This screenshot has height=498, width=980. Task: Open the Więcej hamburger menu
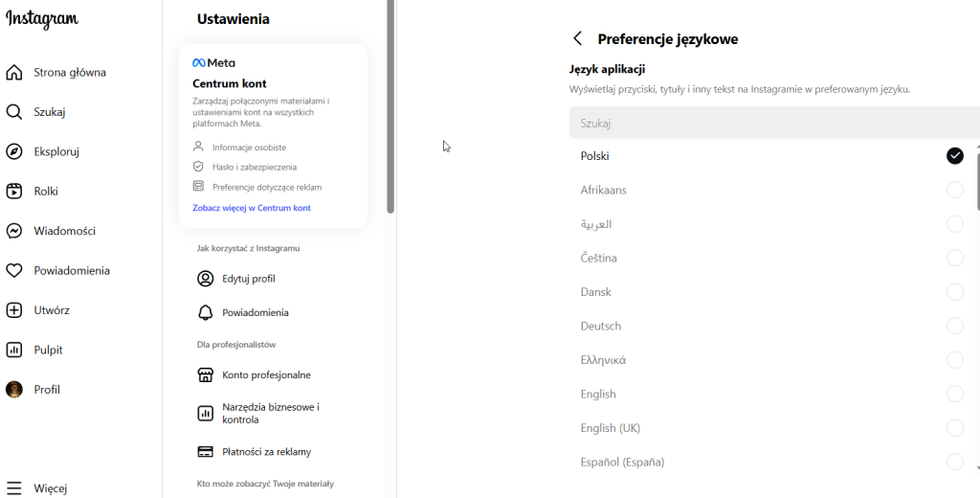(x=14, y=488)
